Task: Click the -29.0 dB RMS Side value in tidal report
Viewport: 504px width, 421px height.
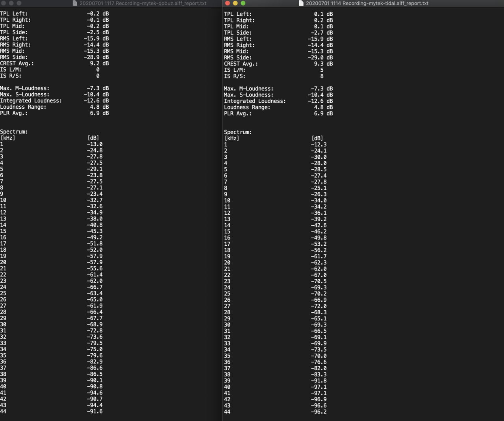Action: tap(320, 57)
